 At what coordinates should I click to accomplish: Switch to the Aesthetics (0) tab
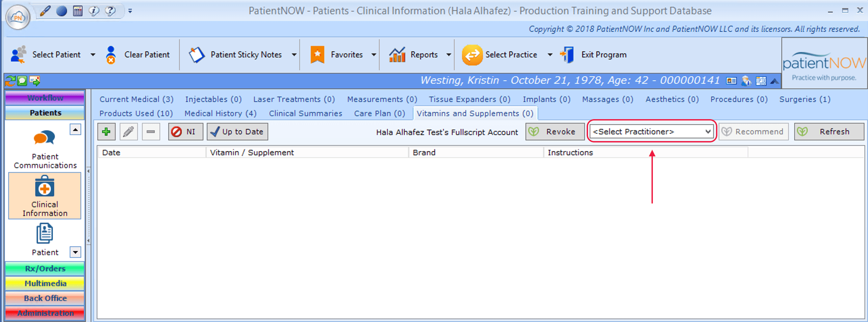point(672,99)
